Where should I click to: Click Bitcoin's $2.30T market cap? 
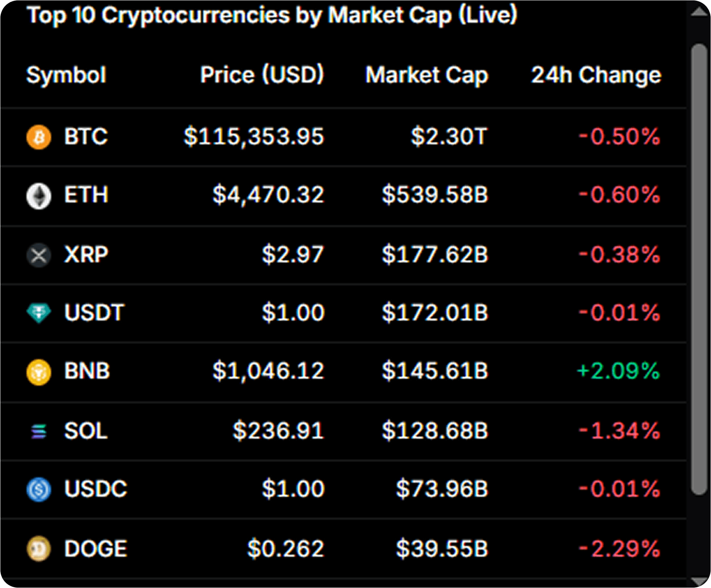tap(449, 136)
